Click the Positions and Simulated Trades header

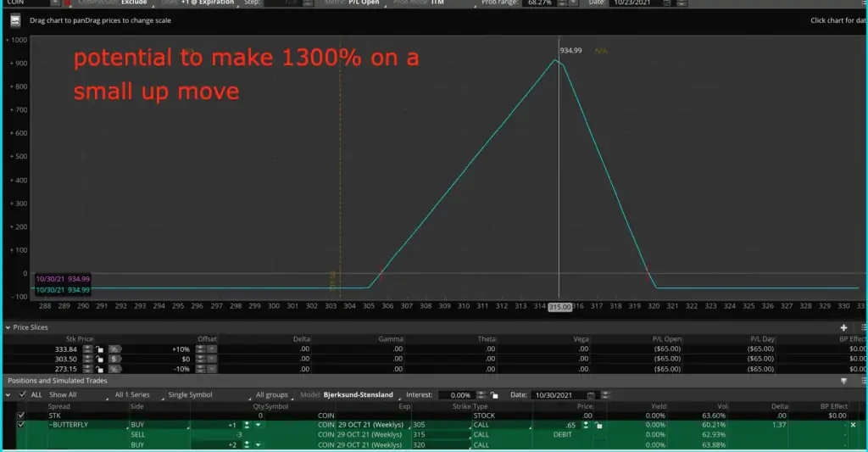(58, 381)
